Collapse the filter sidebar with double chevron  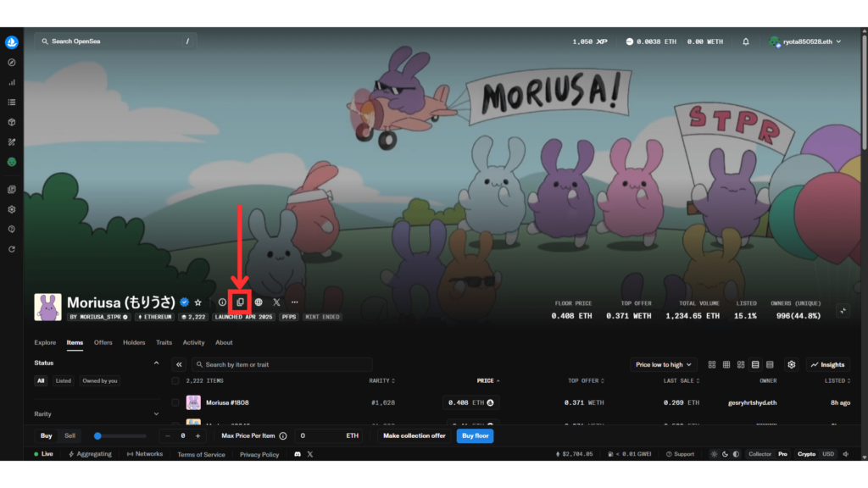(179, 364)
